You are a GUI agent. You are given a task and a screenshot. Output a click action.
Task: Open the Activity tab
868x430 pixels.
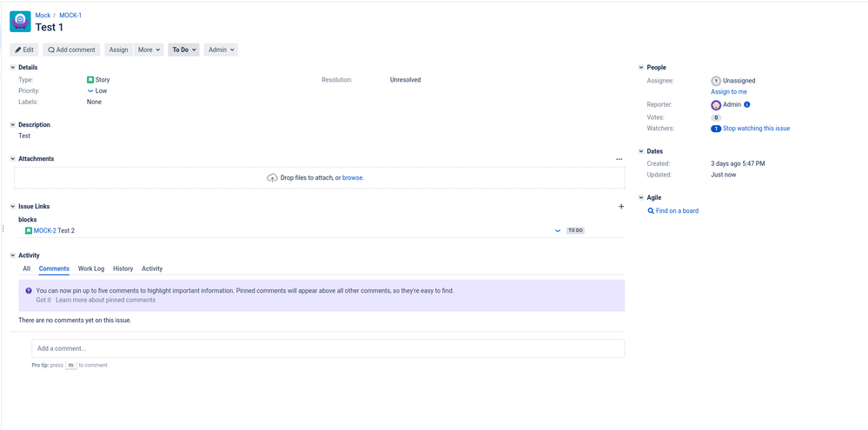[152, 268]
